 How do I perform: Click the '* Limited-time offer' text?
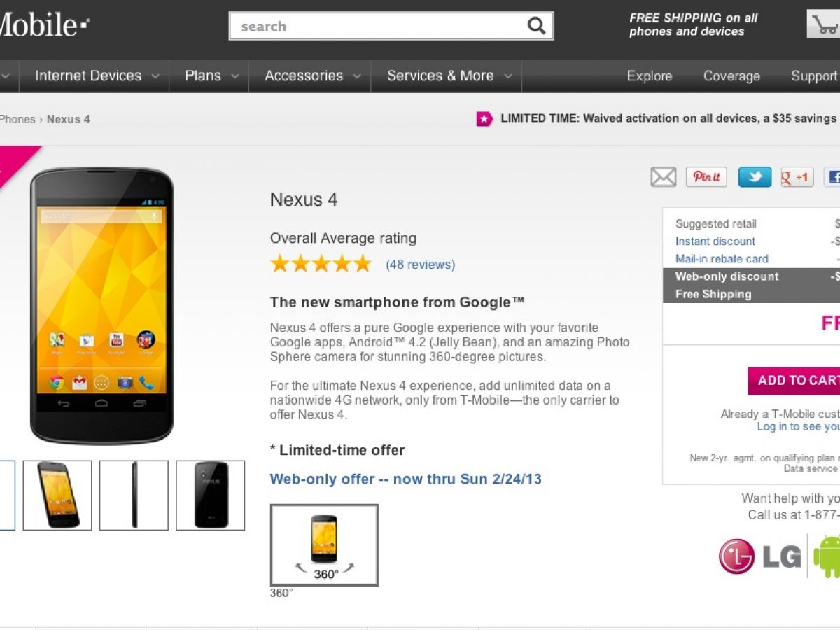[337, 450]
